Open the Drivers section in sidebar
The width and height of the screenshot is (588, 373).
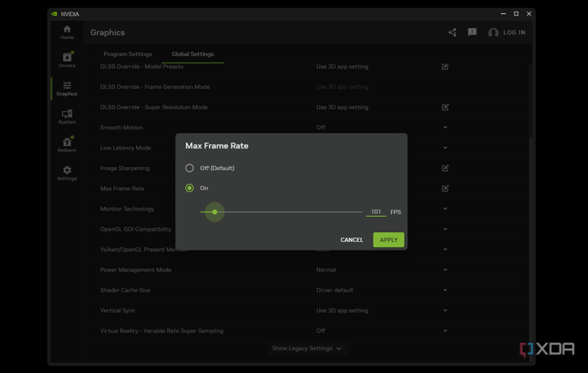pyautogui.click(x=67, y=59)
